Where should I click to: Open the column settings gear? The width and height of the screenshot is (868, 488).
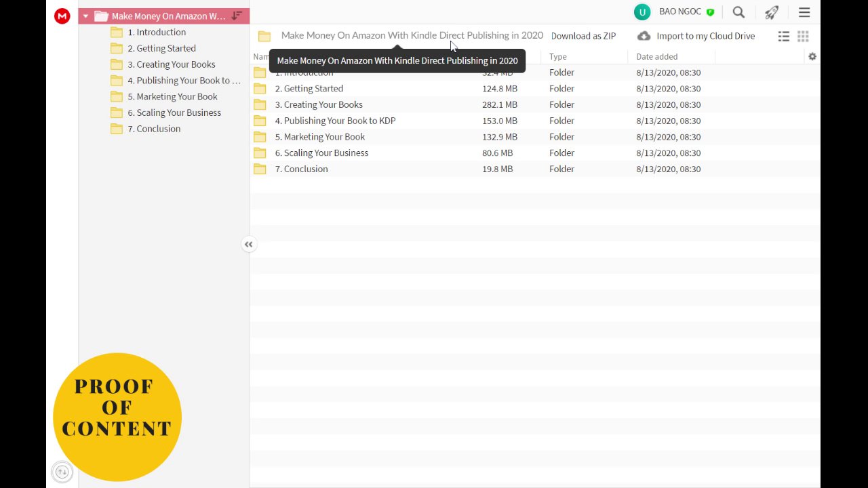tap(812, 57)
